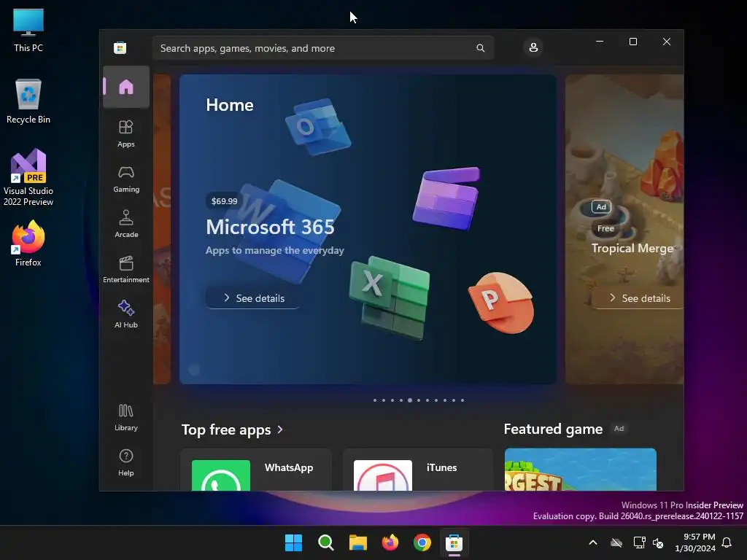
Task: Click the muted volume tray icon
Action: [658, 542]
